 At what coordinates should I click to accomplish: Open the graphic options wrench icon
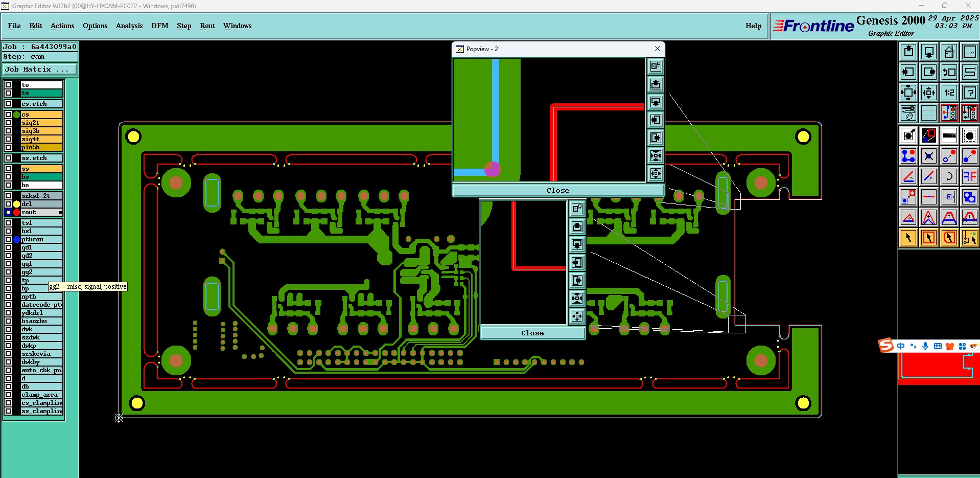point(908,113)
